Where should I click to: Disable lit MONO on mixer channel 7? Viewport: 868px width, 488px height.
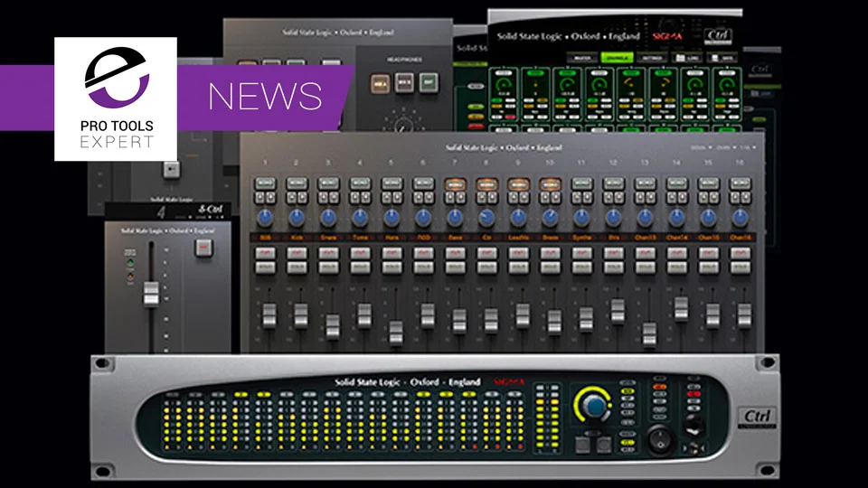click(455, 183)
